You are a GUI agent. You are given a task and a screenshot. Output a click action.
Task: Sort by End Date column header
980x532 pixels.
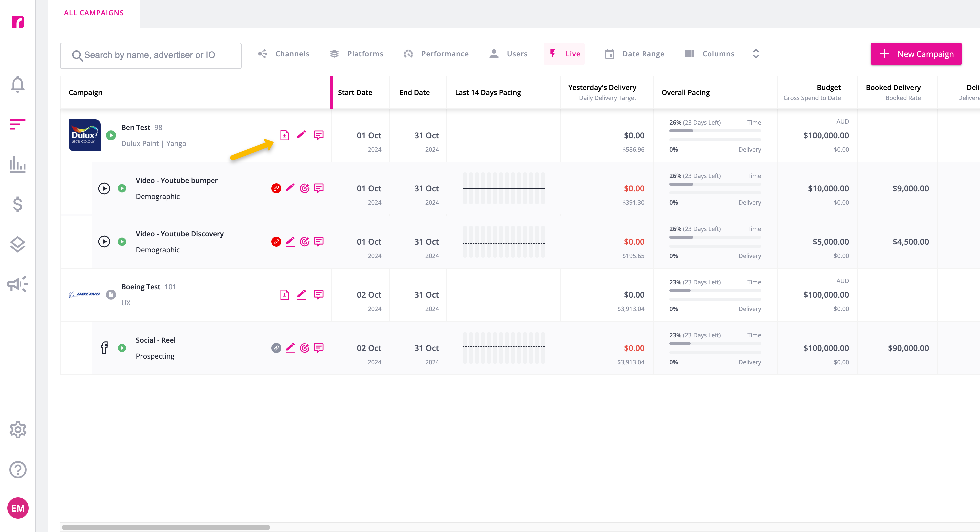414,92
